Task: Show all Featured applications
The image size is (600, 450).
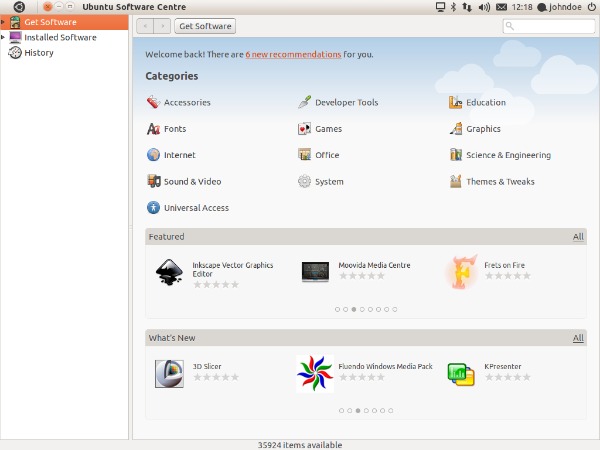Action: pos(578,237)
